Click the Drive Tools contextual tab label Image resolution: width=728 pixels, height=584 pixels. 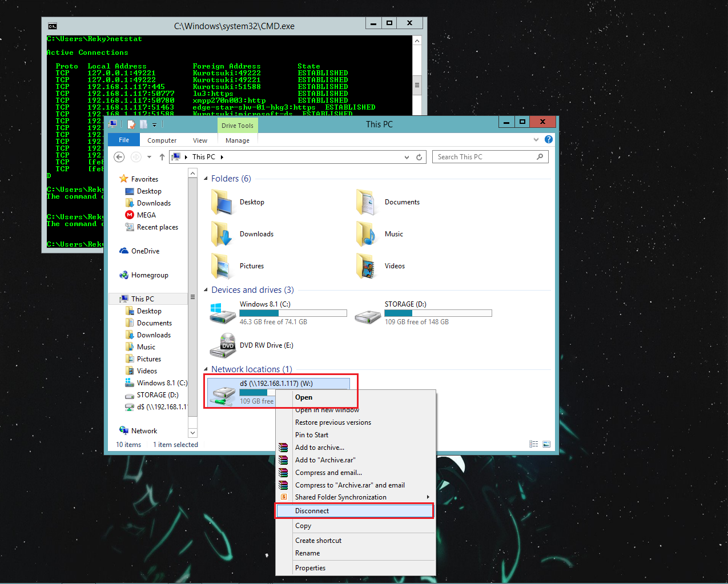point(238,126)
